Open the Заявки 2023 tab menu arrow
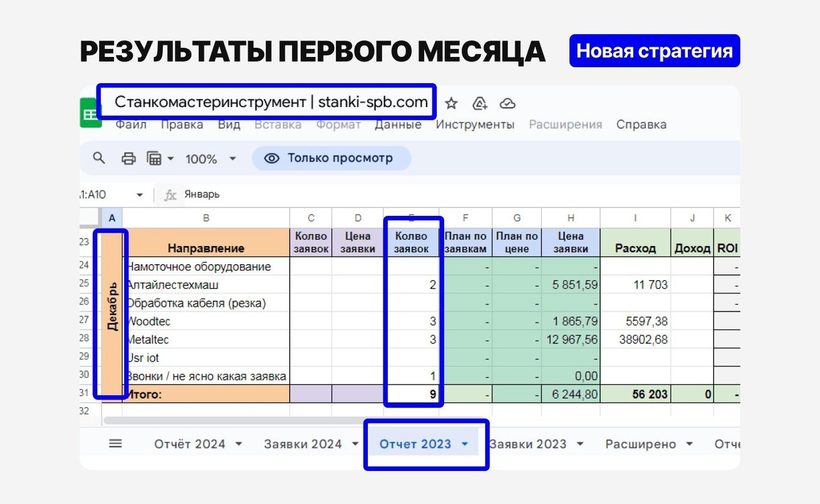Screen dimensions: 820x504 (580, 444)
